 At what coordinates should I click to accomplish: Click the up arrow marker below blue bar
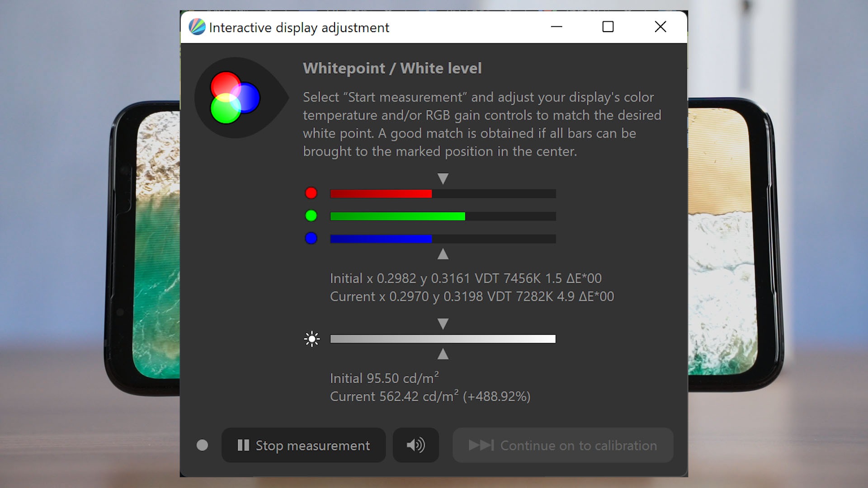(x=443, y=254)
